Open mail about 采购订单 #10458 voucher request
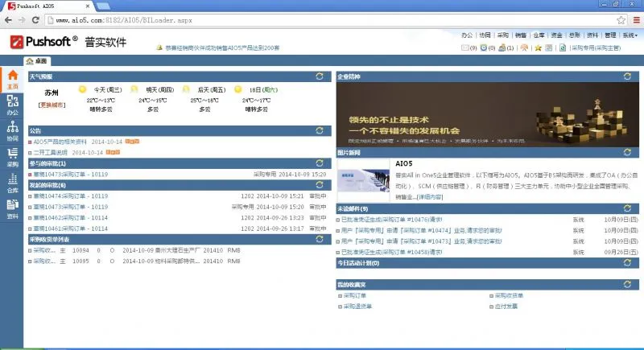This screenshot has width=644, height=350. [391, 252]
